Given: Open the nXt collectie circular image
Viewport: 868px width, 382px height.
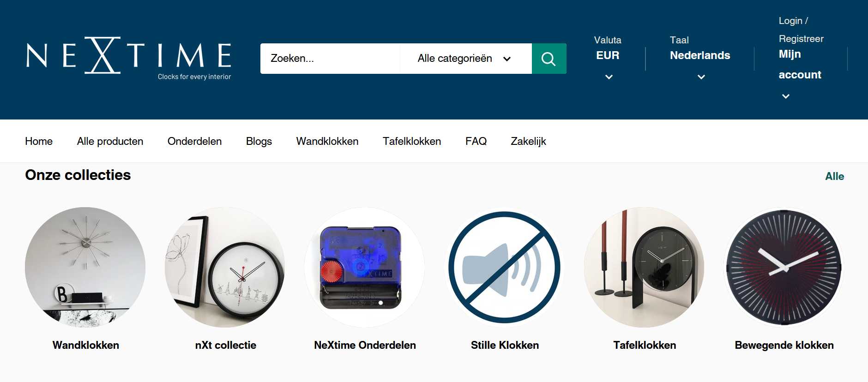Looking at the screenshot, I should point(225,267).
